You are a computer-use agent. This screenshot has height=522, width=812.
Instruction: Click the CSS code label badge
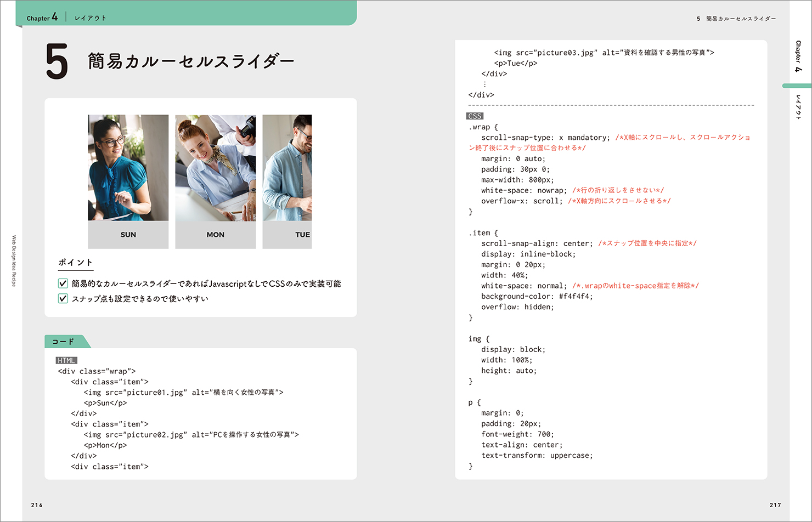point(475,116)
